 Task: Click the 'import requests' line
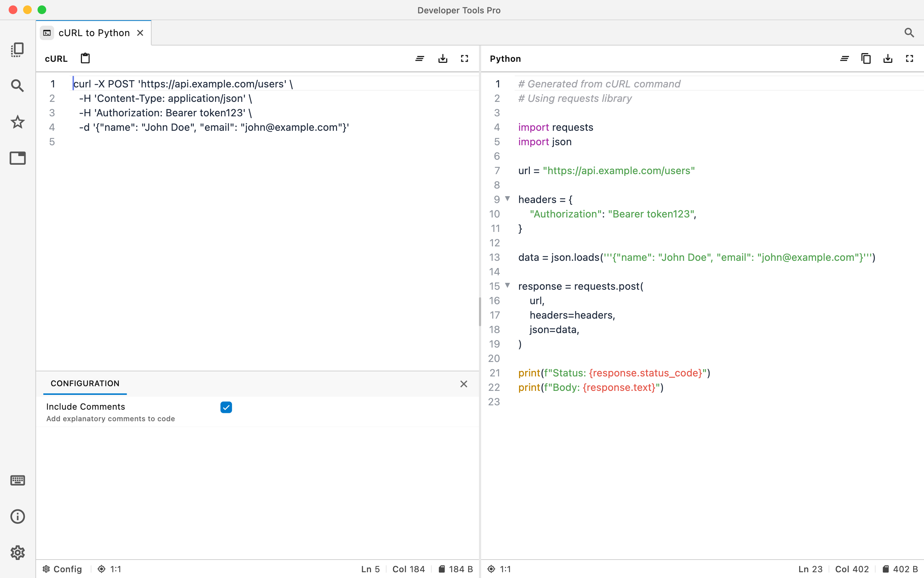(x=555, y=127)
